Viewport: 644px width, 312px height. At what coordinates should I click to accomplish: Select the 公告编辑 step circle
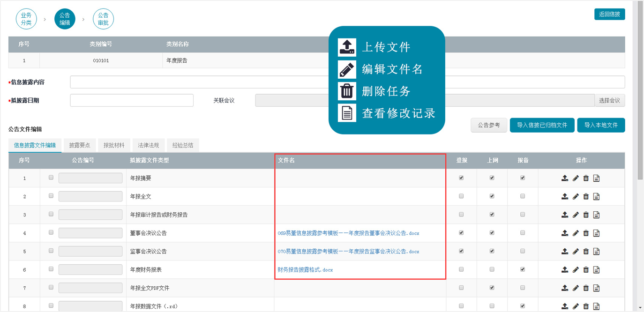tap(65, 19)
